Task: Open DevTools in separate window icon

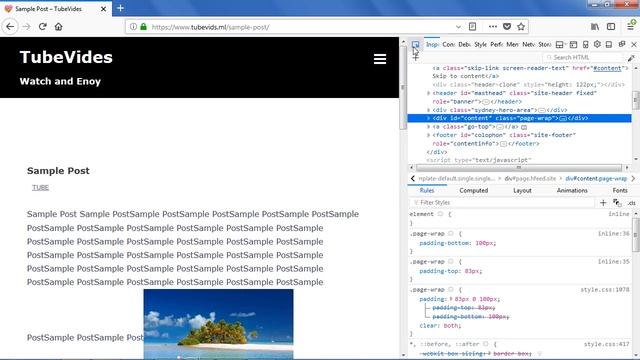Action: click(622, 44)
